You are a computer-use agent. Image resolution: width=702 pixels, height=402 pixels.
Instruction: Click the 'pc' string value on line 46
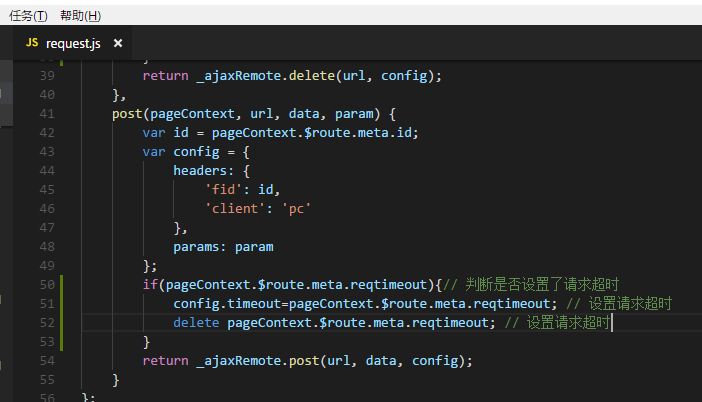296,209
